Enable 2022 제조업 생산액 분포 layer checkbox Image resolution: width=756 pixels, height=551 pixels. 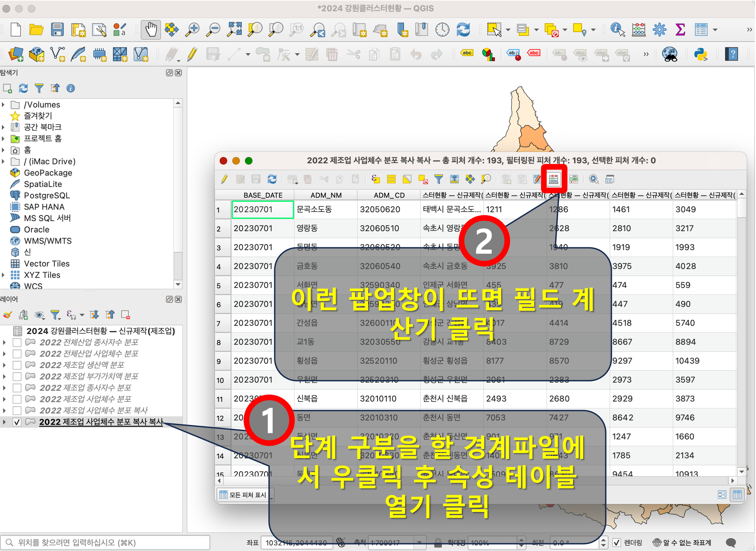17,365
